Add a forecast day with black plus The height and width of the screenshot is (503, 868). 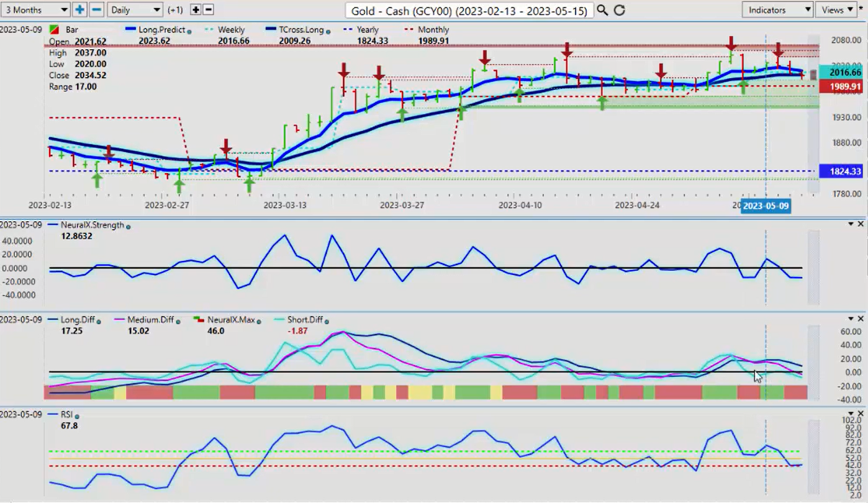pyautogui.click(x=196, y=10)
